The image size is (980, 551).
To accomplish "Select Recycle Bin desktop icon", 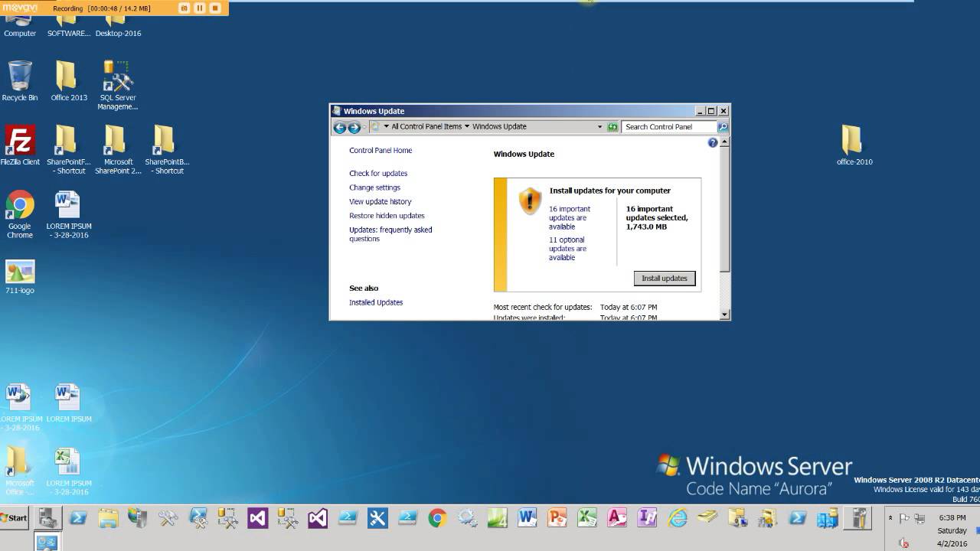I will tap(20, 81).
